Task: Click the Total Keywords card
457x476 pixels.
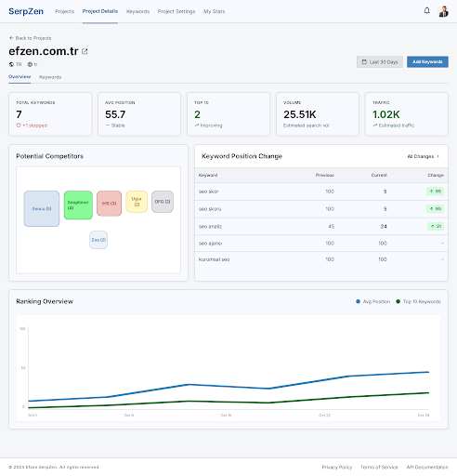Action: [50, 114]
